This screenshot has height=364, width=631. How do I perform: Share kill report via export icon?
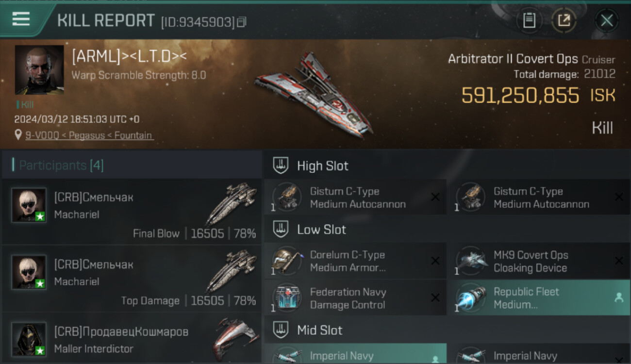(x=564, y=20)
